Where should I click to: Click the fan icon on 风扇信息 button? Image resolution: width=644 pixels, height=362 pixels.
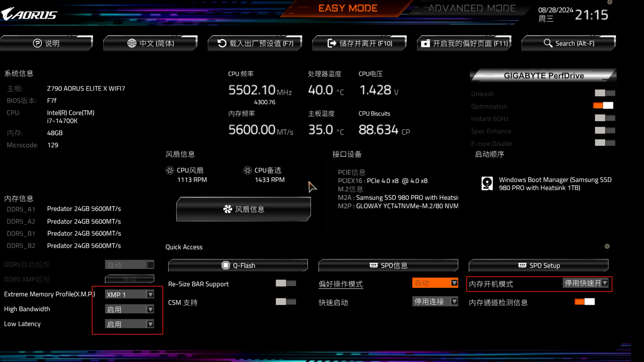(x=228, y=209)
